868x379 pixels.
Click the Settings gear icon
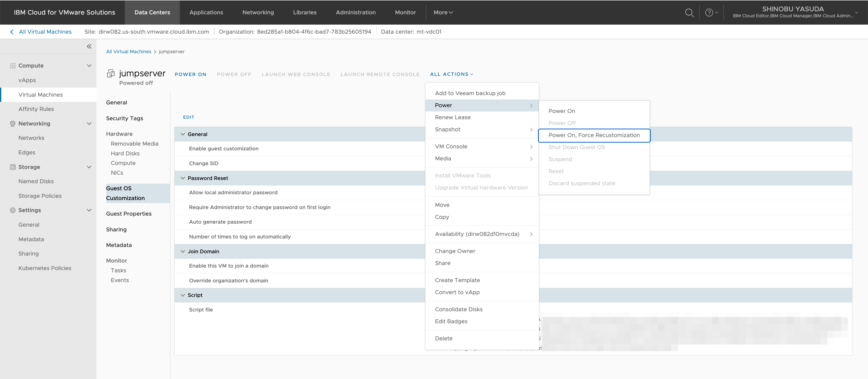(13, 210)
